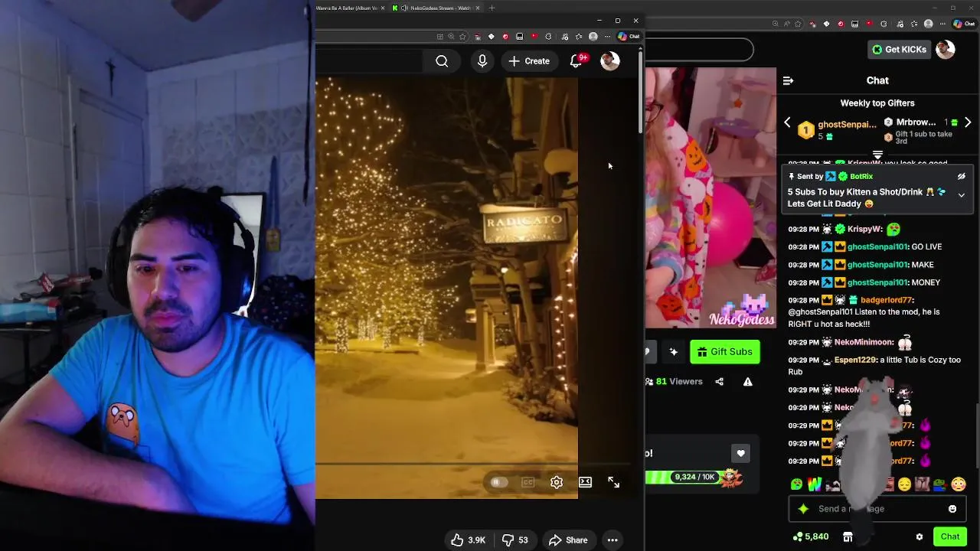Share the YouTube video
980x551 pixels.
(x=568, y=540)
